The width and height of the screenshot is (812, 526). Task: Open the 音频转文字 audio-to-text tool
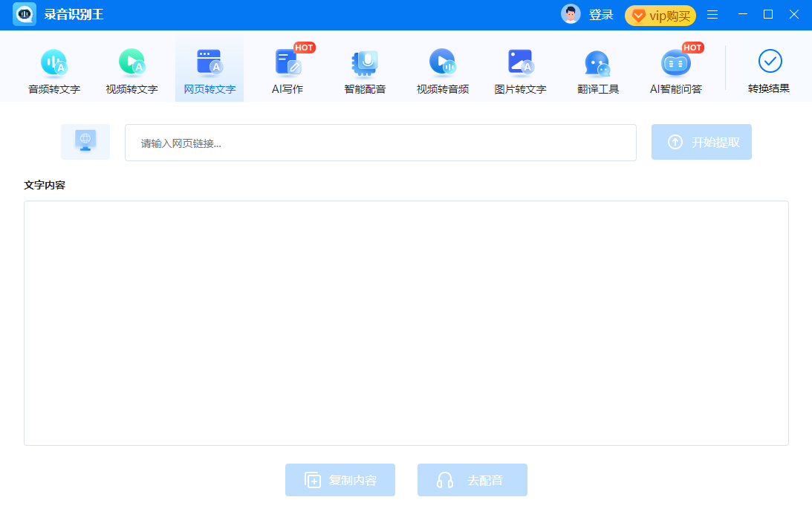click(x=53, y=72)
